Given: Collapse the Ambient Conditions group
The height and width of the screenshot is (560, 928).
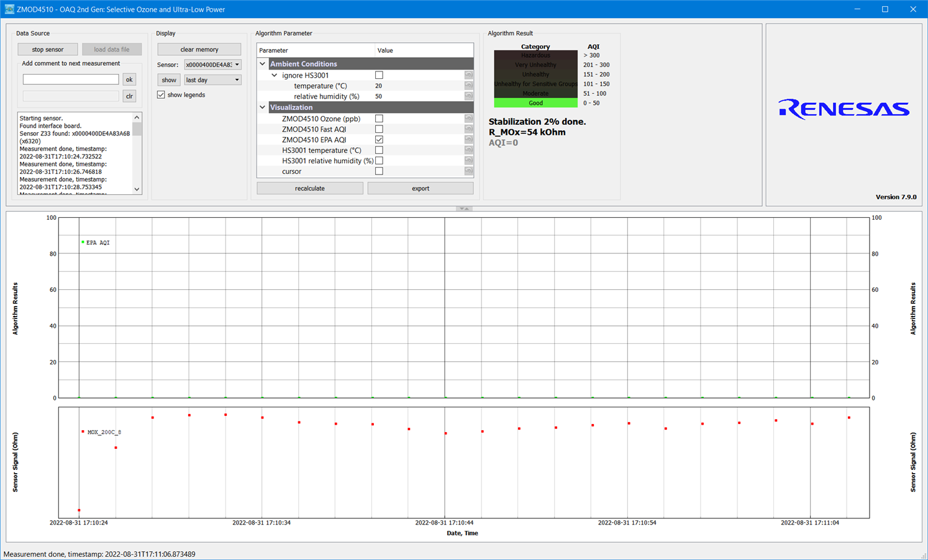Looking at the screenshot, I should (x=263, y=64).
